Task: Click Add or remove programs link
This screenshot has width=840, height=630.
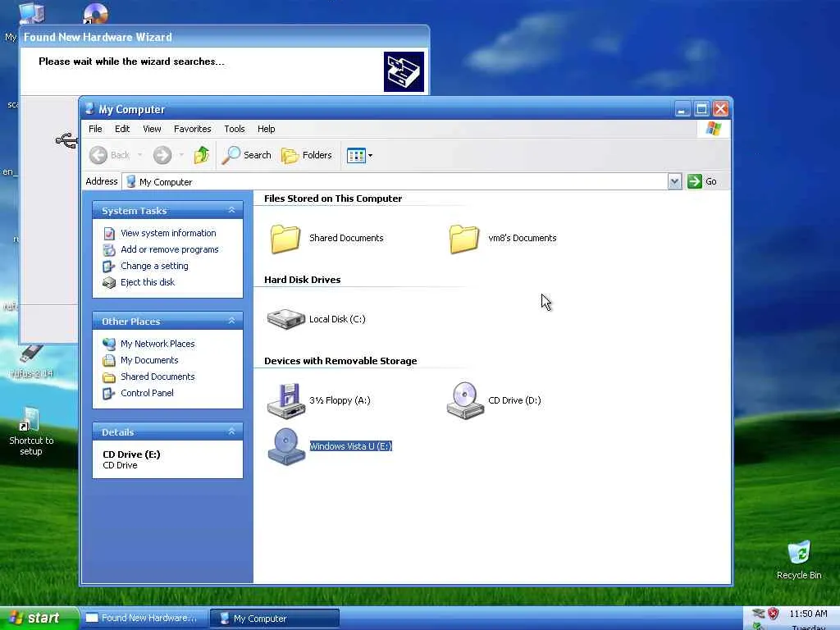Action: pyautogui.click(x=169, y=249)
